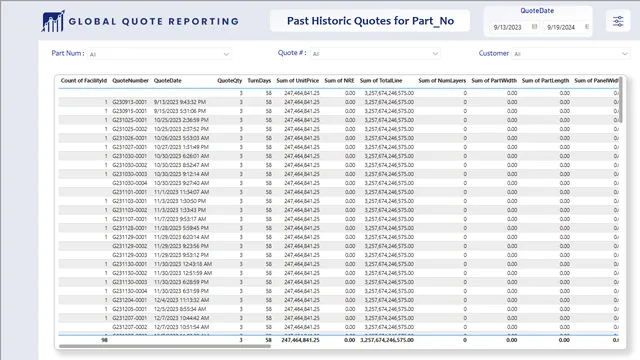This screenshot has width=640, height=360.
Task: Select quote number G231030-0001
Action: (129, 156)
